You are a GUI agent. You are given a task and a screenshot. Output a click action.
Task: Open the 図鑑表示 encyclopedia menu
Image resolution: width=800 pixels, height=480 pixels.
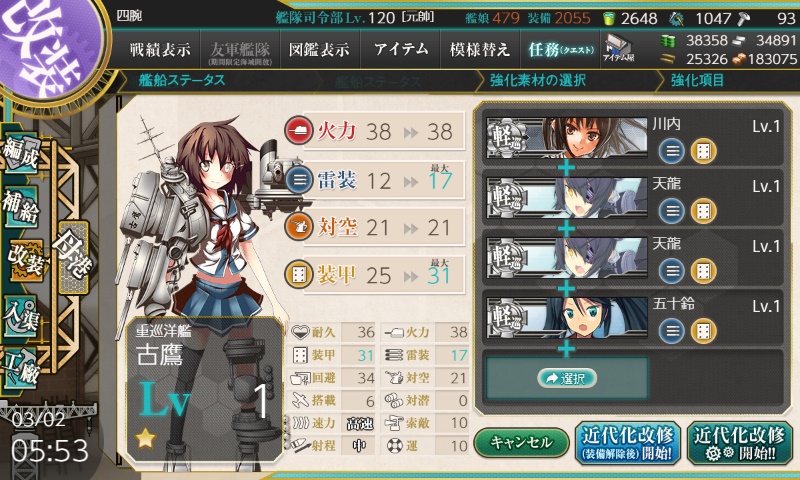[319, 49]
